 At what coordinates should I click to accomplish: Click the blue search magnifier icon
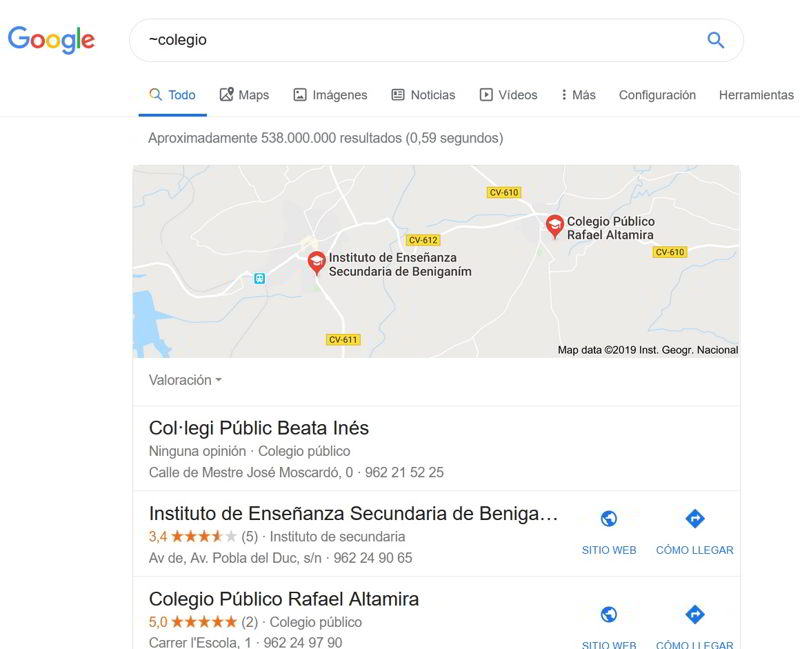[715, 40]
